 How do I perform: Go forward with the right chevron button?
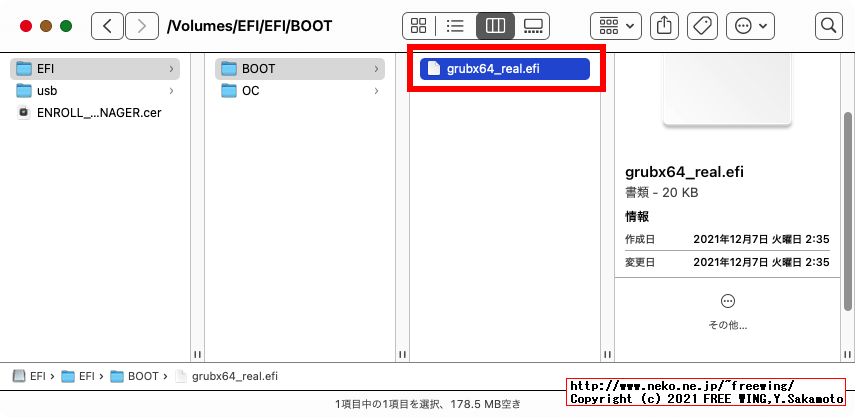142,26
